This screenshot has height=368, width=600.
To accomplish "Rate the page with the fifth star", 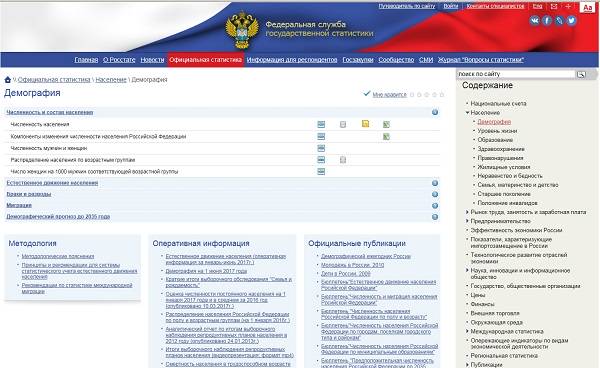I will 442,94.
